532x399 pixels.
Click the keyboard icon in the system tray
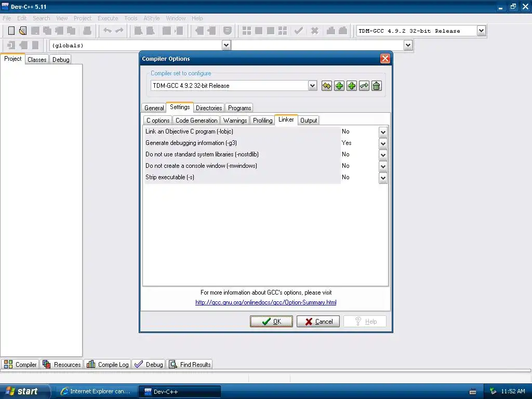[x=473, y=392]
